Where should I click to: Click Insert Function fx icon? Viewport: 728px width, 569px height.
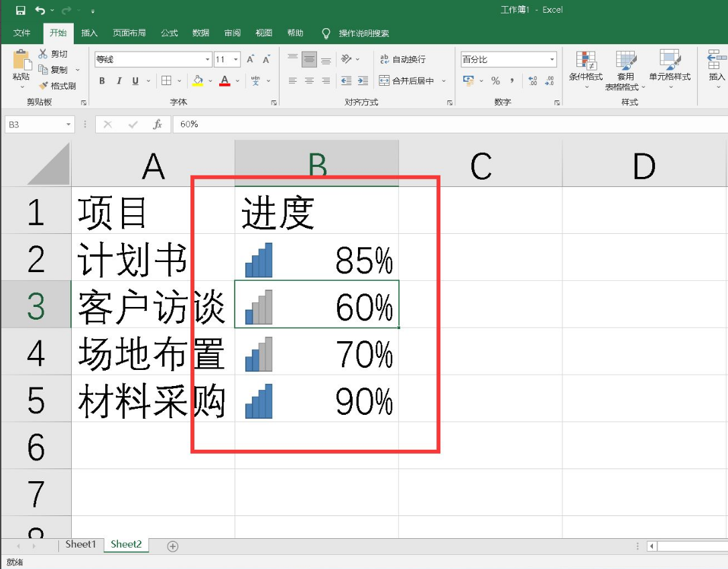158,125
